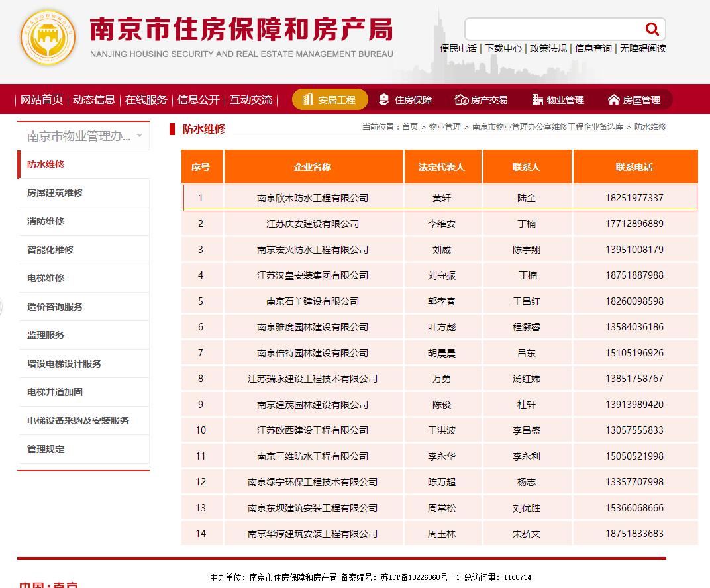Click the 南京市物业管理办公室维修工程企业备选库 breadcrumb
Screen dimensions: 710x588
coord(548,127)
